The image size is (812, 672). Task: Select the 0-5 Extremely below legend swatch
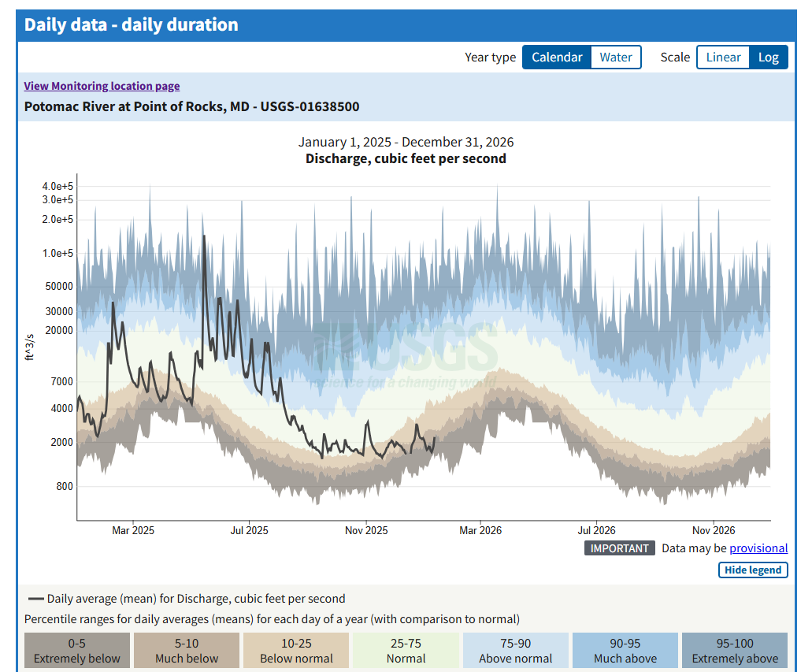pos(76,650)
